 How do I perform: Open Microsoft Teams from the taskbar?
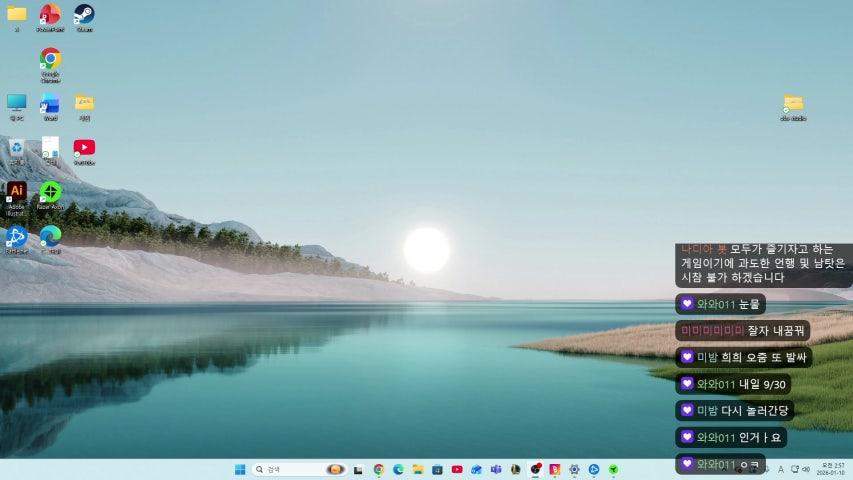coord(496,469)
